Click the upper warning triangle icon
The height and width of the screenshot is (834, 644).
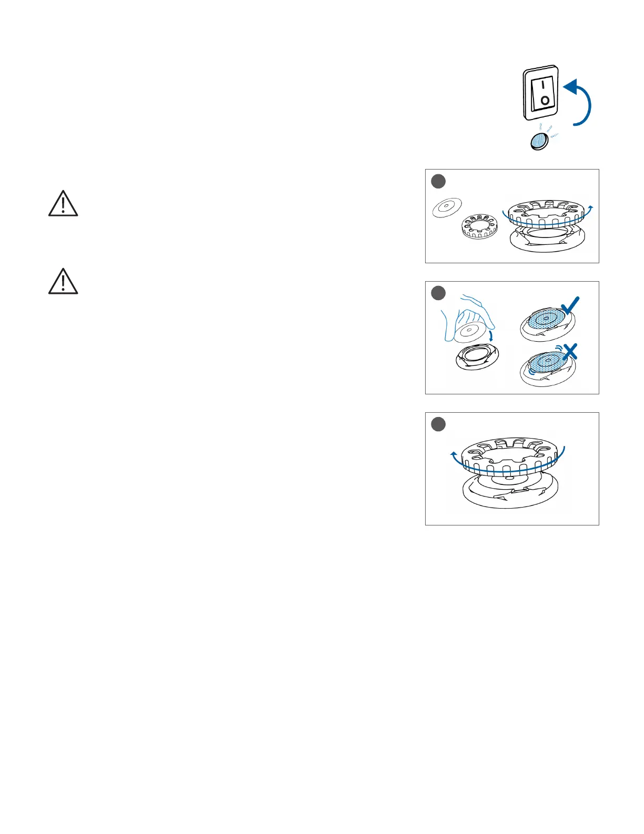click(63, 204)
